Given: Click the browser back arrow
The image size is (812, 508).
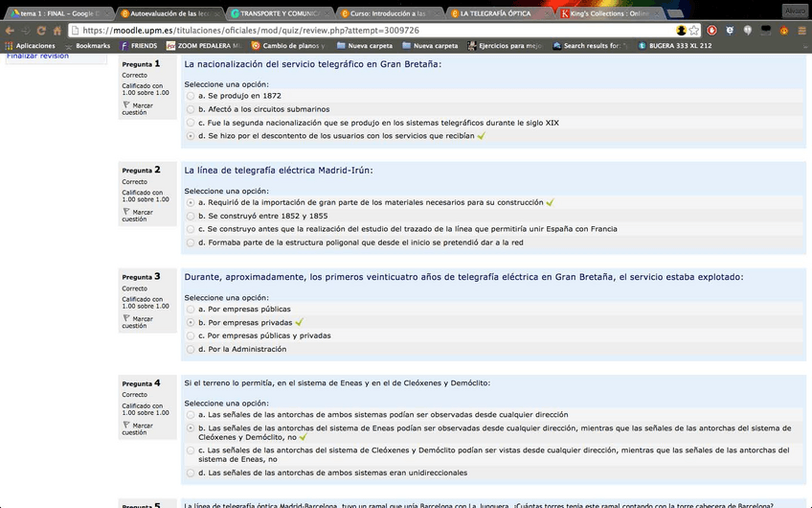Looking at the screenshot, I should (10, 31).
